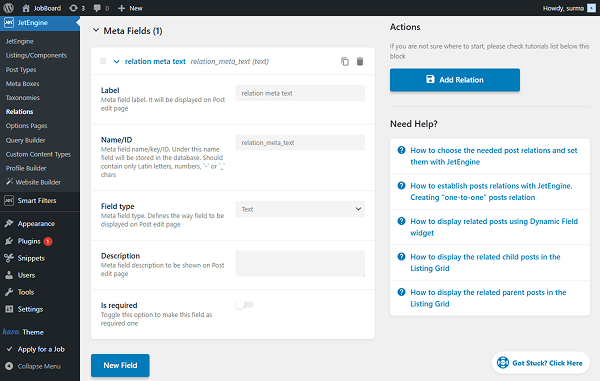The height and width of the screenshot is (381, 600).
Task: Click the New plus icon
Action: [x=122, y=8]
